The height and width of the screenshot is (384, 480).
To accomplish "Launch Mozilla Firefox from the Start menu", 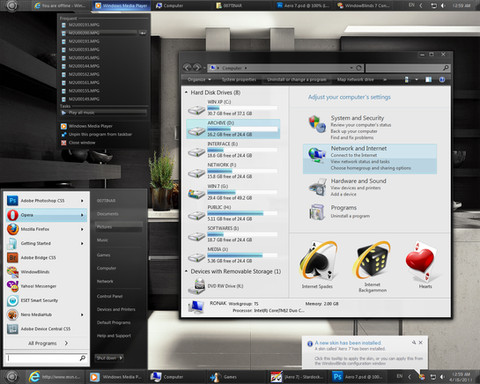I will [x=46, y=229].
